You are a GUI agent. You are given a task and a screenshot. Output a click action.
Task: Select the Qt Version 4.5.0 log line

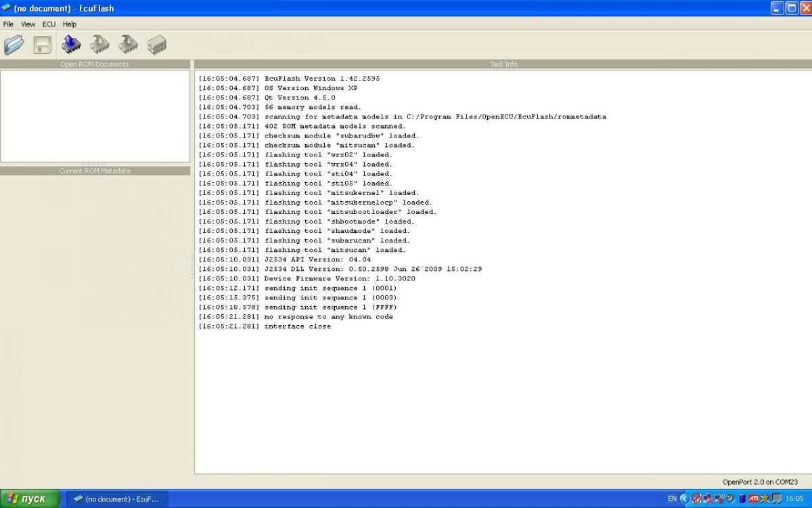pos(267,98)
